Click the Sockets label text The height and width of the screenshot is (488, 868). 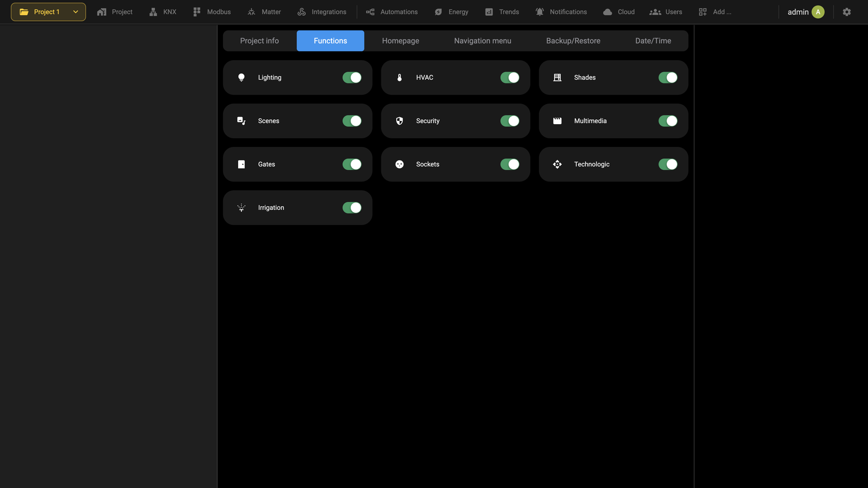pyautogui.click(x=427, y=164)
